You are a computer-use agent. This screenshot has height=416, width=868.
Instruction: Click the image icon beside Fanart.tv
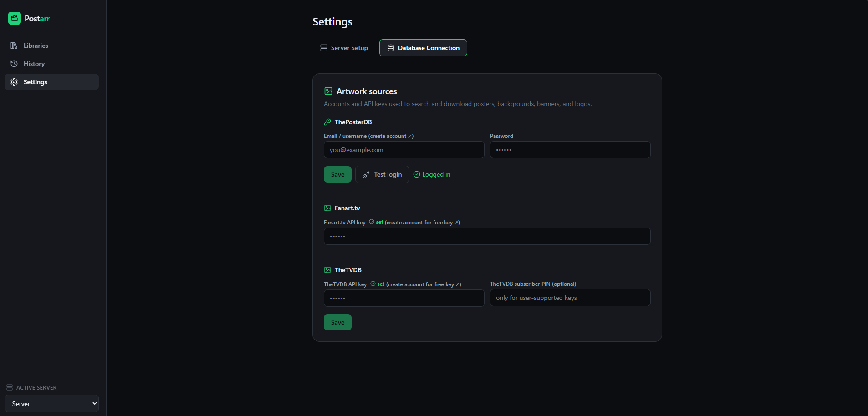[327, 208]
